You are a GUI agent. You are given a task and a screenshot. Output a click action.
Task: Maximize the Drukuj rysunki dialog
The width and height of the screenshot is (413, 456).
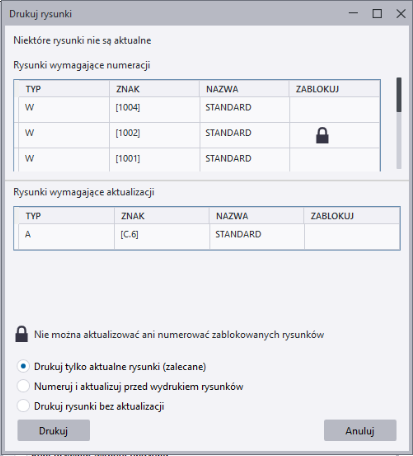click(377, 14)
